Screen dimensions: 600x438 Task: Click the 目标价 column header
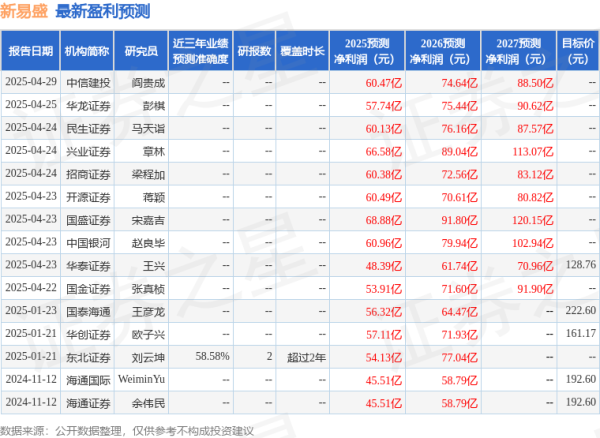[x=578, y=51]
